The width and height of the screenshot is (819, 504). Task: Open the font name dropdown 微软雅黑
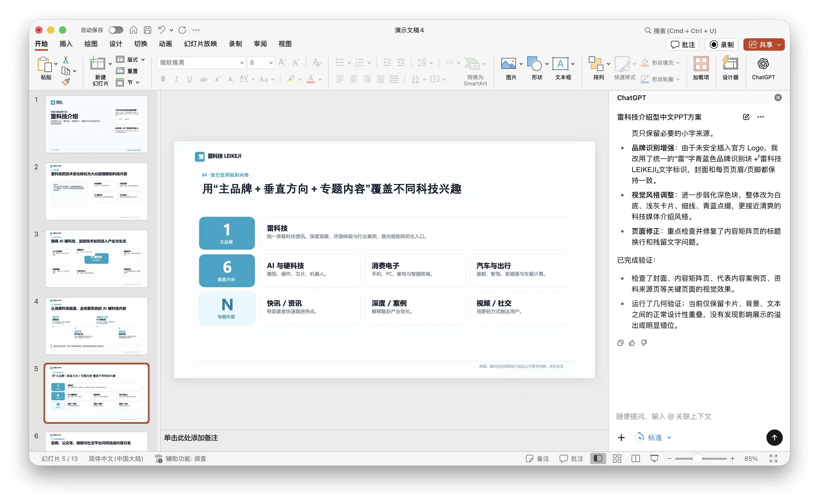(242, 63)
